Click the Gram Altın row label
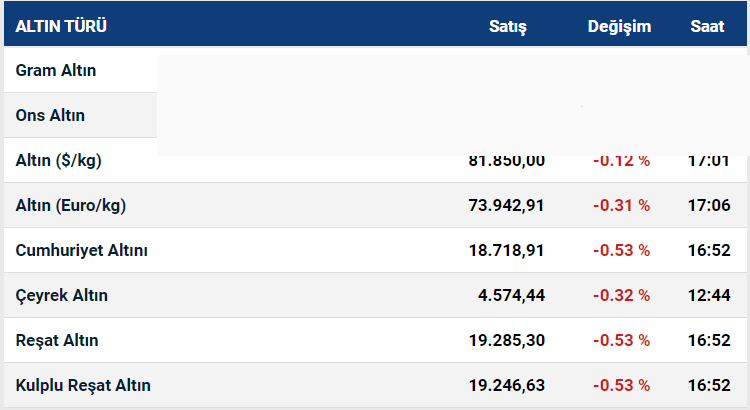Screen dimensions: 750x410 pos(55,70)
